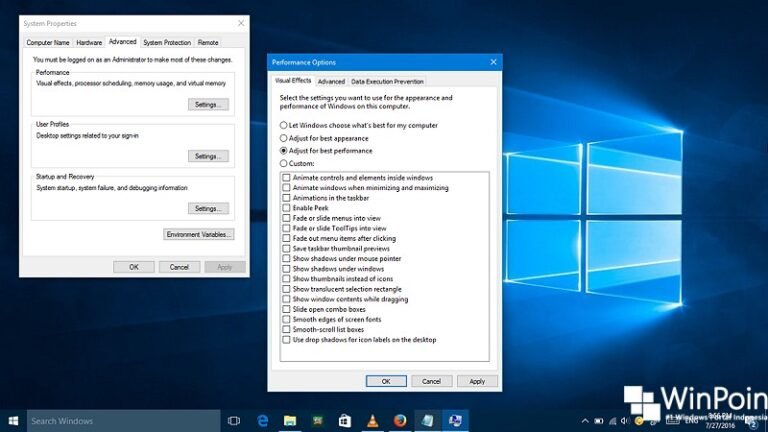Click the volume speaker tray icon
The width and height of the screenshot is (768, 432).
tap(626, 421)
